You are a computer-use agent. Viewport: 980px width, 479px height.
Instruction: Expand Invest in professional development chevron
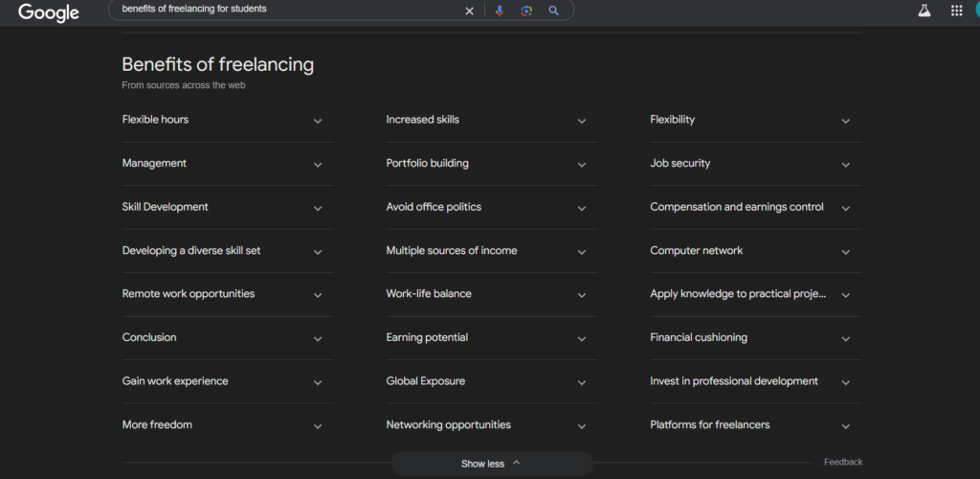[846, 382]
